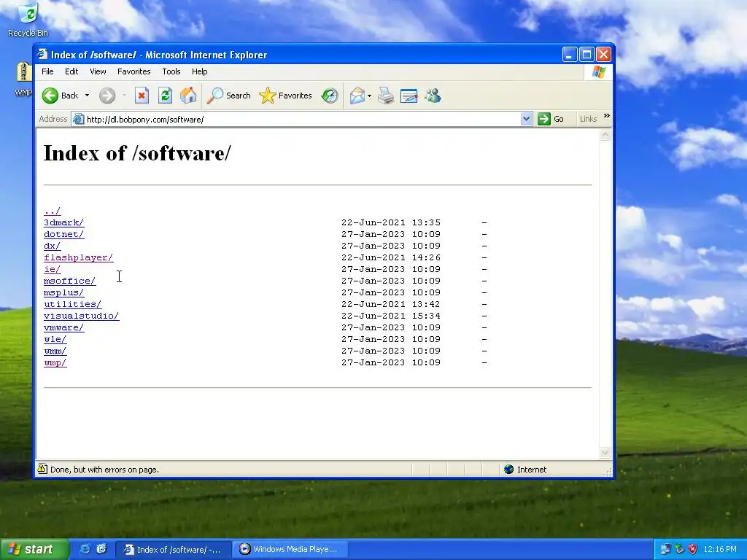Click the 22-Jun-2021 13:35 date for 3dmark
This screenshot has height=560, width=747.
tap(391, 222)
